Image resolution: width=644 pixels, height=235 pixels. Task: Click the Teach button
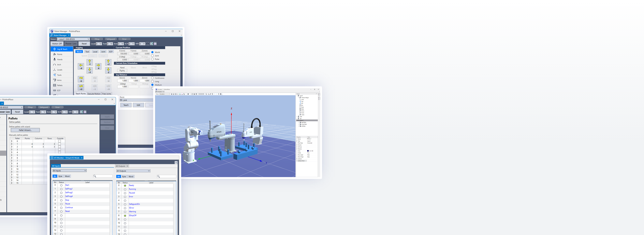tap(126, 105)
